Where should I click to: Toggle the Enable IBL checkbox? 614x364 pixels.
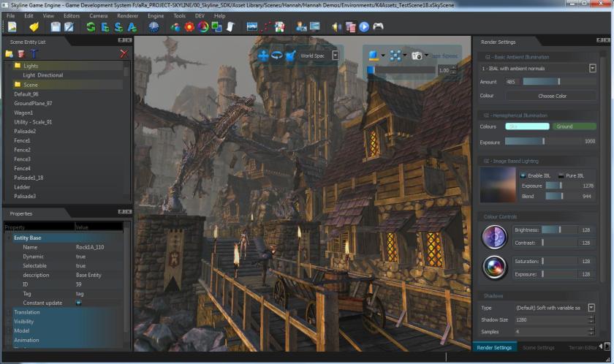click(523, 175)
